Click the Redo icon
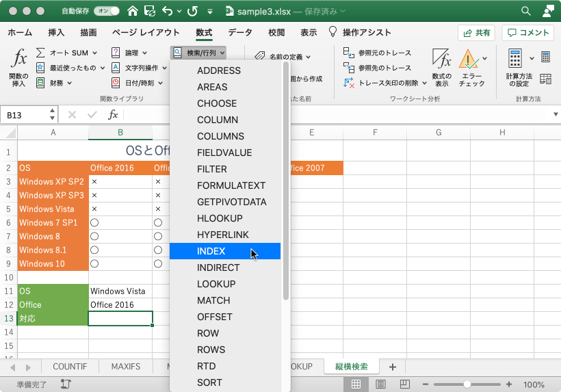Viewport: 561px width, 392px height. (x=192, y=11)
